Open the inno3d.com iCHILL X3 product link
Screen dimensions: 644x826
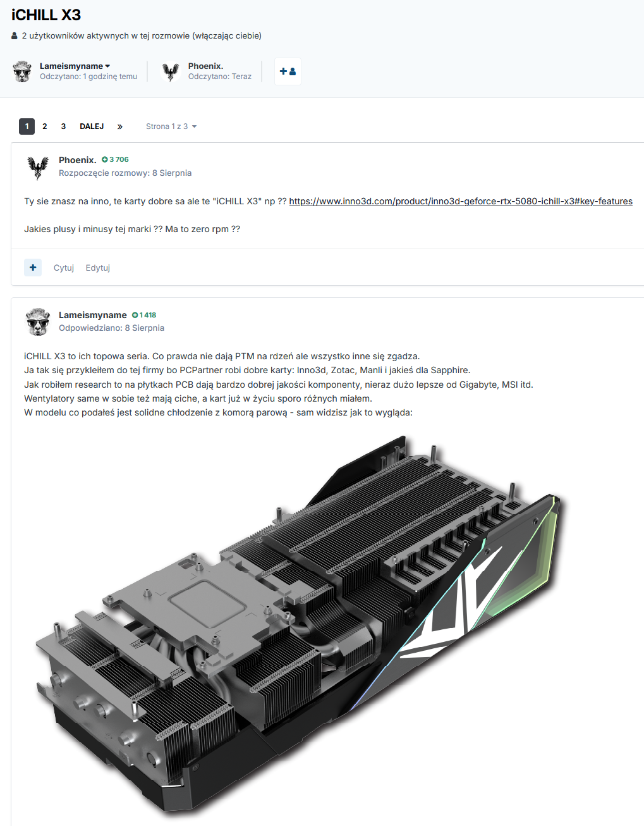(461, 201)
